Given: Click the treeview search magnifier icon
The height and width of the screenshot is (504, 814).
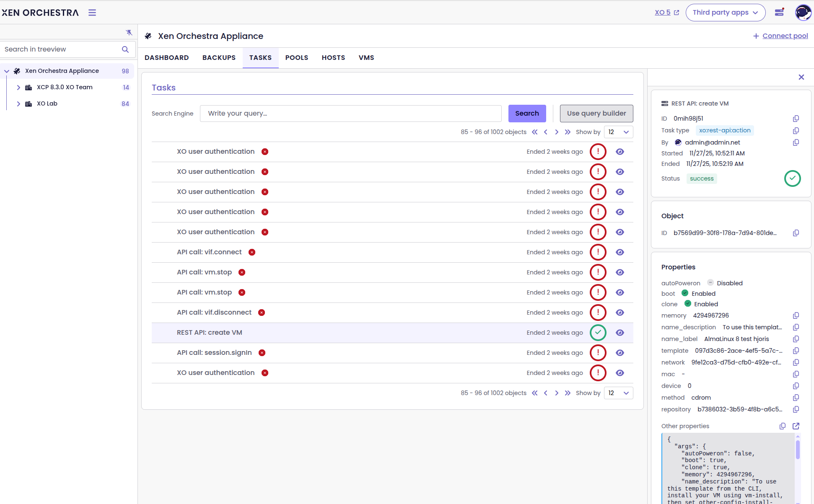Looking at the screenshot, I should point(125,49).
